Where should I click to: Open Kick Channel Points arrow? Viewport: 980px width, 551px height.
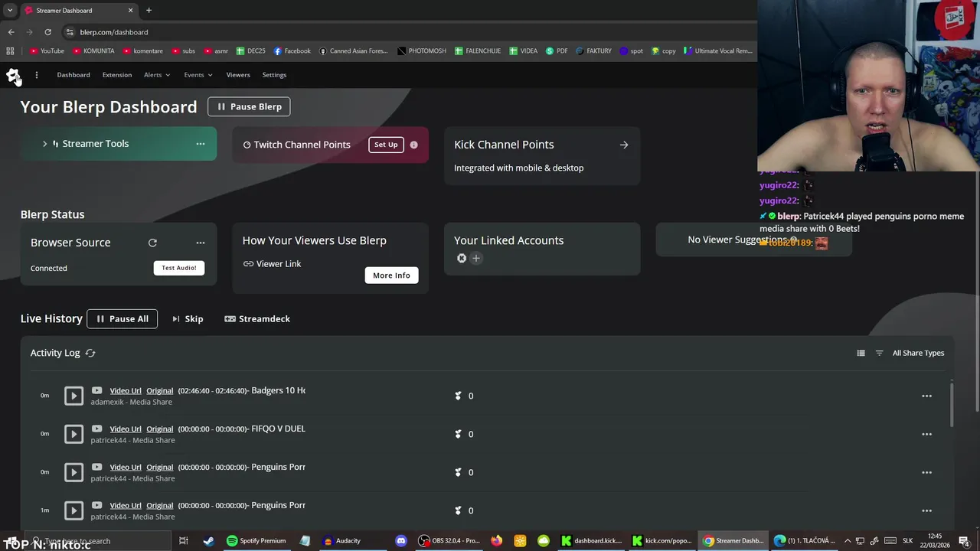624,145
